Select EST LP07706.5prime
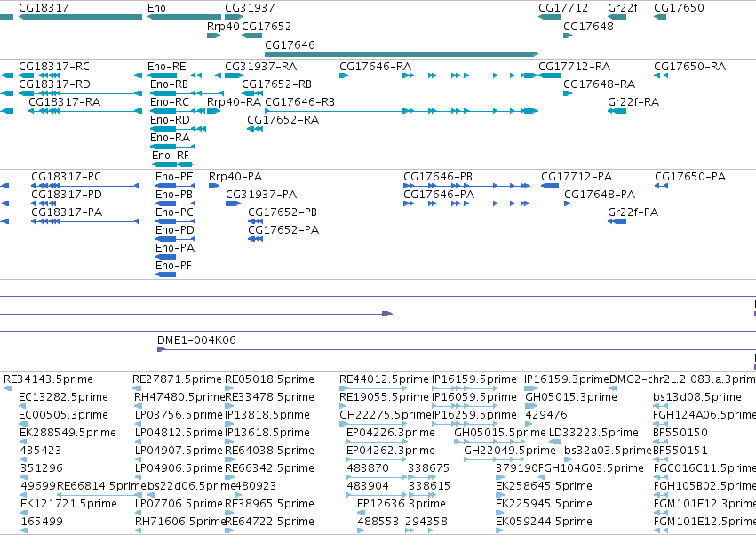This screenshot has width=756, height=535. click(x=179, y=504)
